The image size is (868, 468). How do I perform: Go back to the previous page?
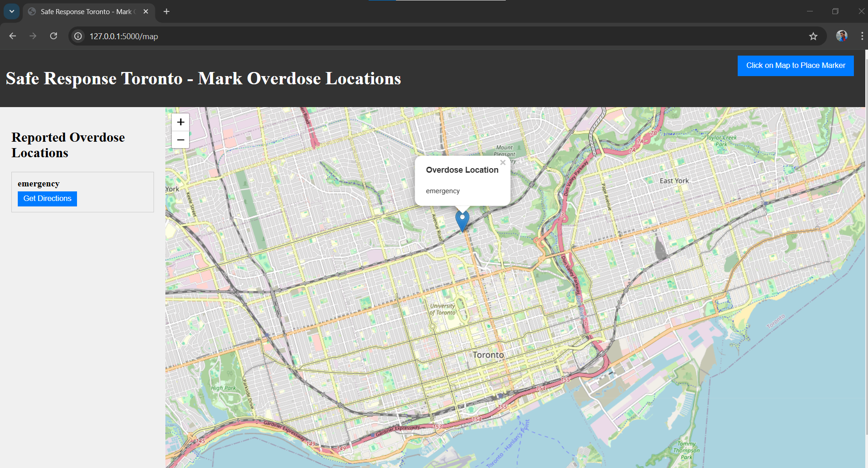[13, 36]
